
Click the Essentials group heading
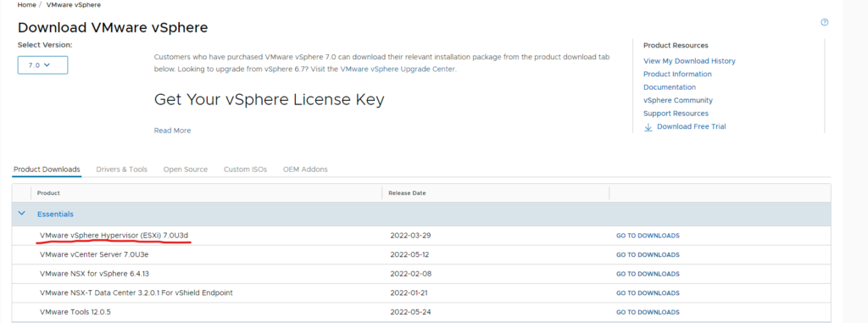coord(55,214)
